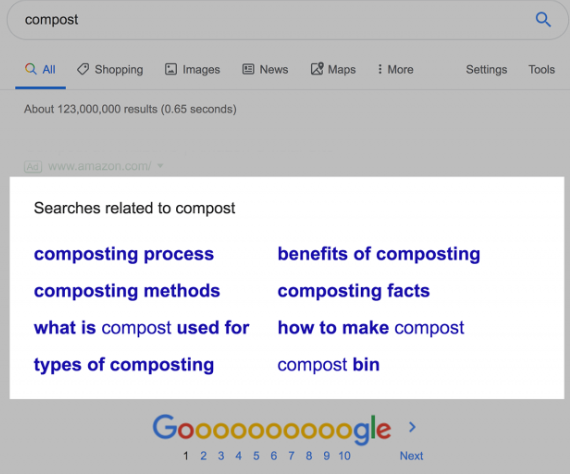This screenshot has height=474, width=570.
Task: Click the next page chevron arrow
Action: [x=412, y=427]
